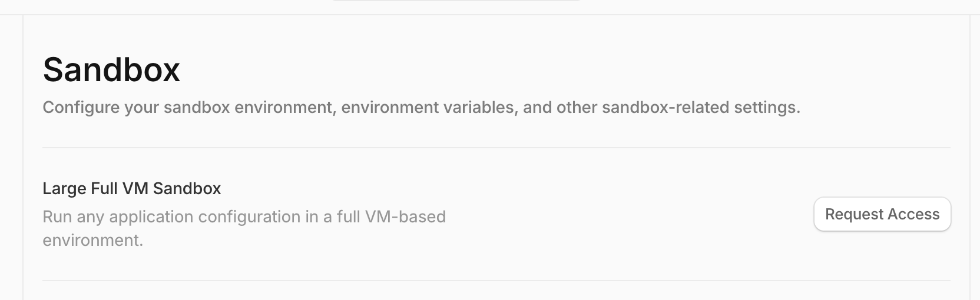
Task: Select the Sandbox page heading
Action: pos(111,69)
